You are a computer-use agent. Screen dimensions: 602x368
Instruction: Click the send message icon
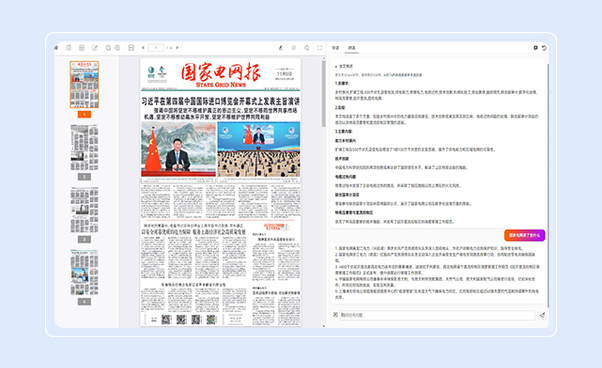pos(542,315)
